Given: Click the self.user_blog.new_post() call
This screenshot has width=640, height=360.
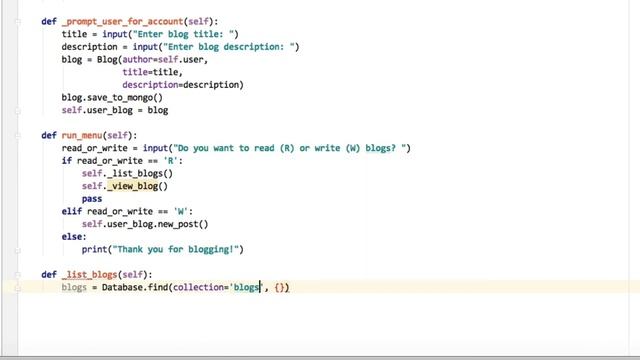Looking at the screenshot, I should point(145,224).
